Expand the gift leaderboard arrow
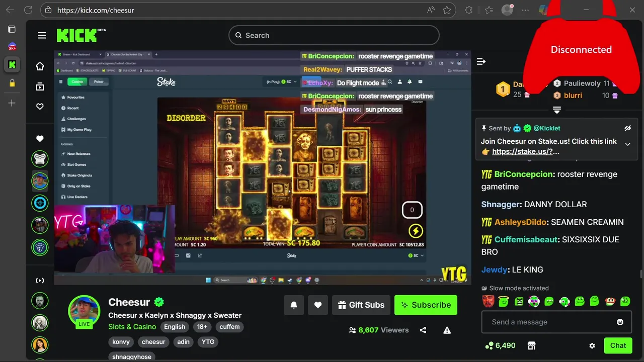The width and height of the screenshot is (644, 362). point(557,110)
